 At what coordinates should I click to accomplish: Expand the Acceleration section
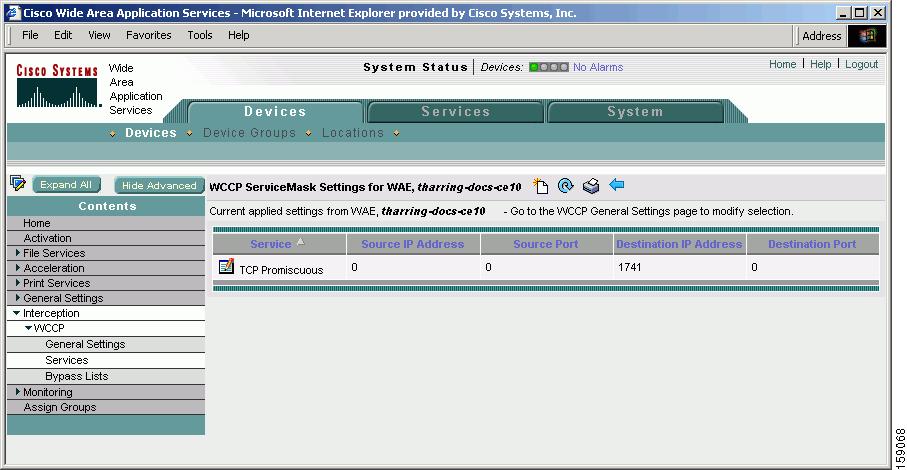tap(18, 268)
